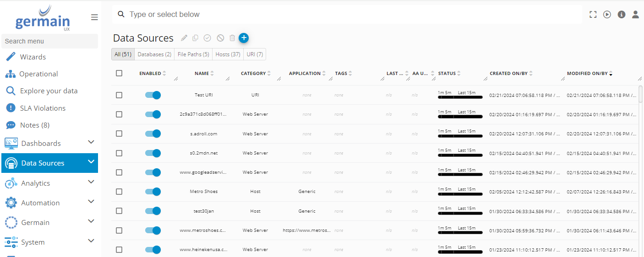Toggle off Metro Shoes data source
The height and width of the screenshot is (257, 644).
[x=153, y=192]
